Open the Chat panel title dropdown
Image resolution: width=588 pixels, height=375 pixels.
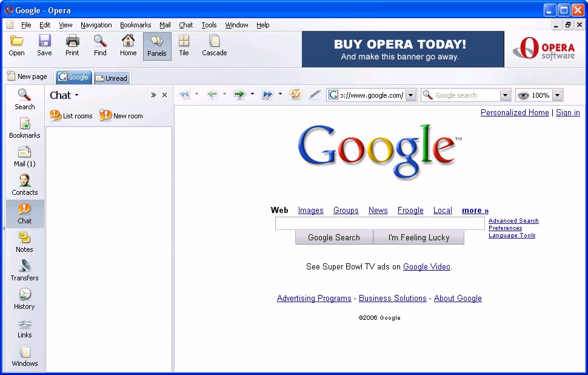tap(77, 95)
